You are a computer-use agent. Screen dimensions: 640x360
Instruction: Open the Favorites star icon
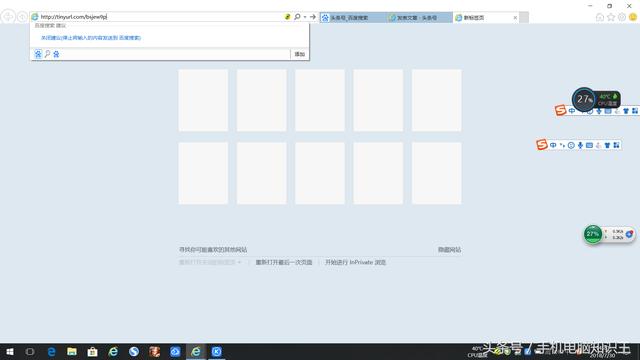click(611, 17)
